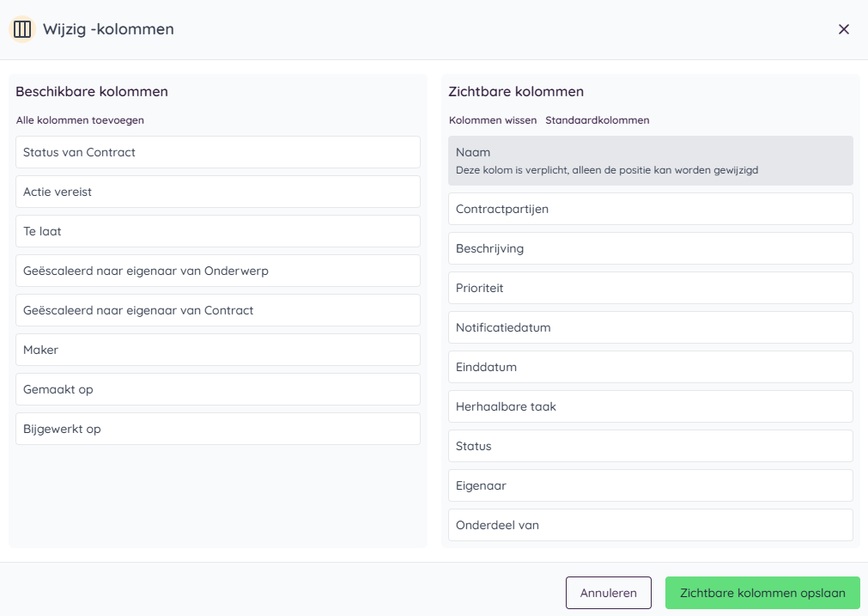Select 'Contractpartijen' in visible columns
The image size is (868, 616).
650,209
